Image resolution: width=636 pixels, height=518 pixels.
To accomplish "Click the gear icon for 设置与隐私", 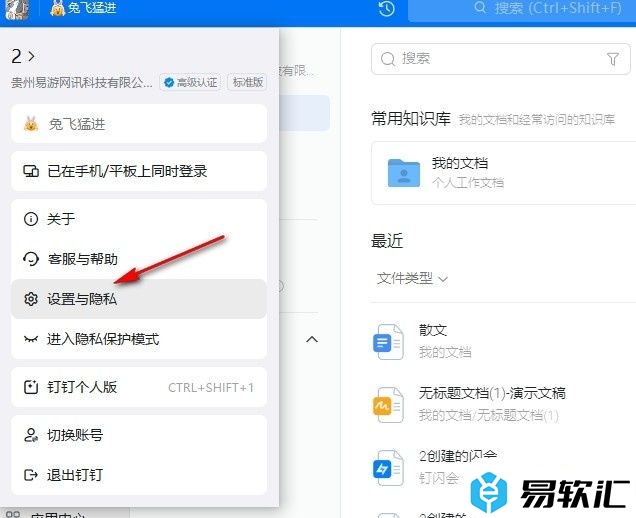I will pos(31,299).
